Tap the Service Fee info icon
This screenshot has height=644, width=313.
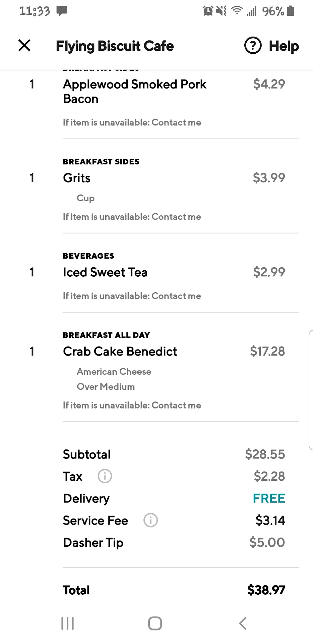point(150,521)
